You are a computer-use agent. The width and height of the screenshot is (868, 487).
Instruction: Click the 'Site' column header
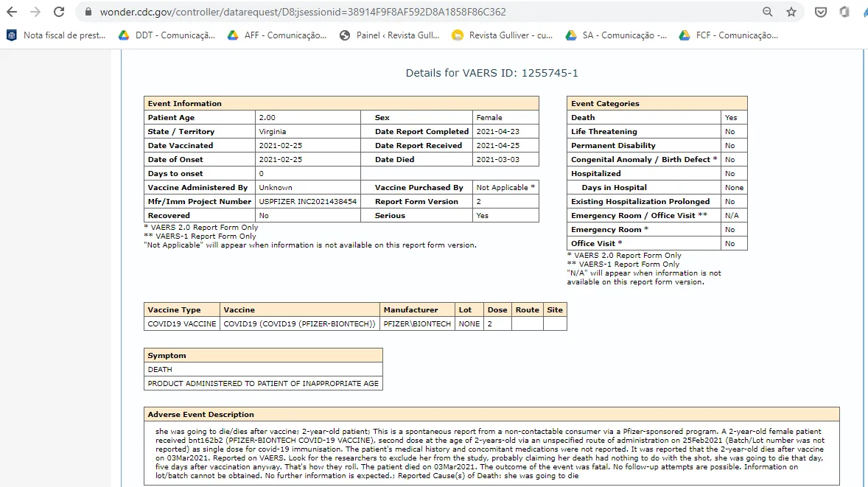(555, 310)
